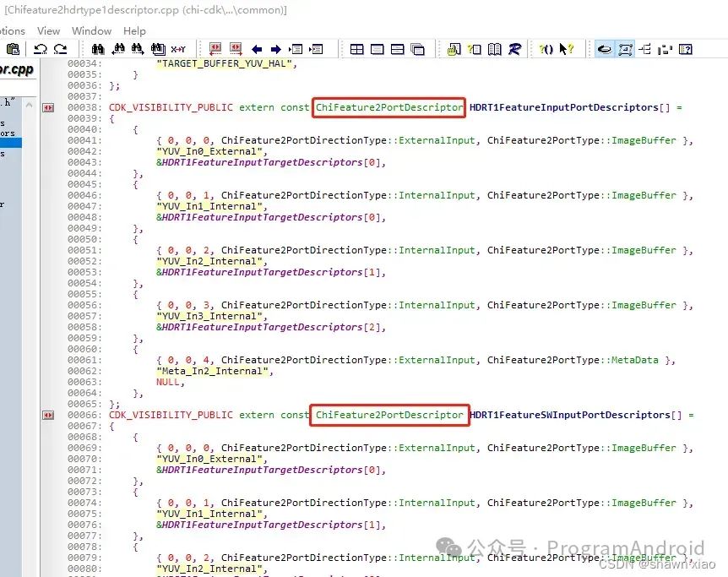This screenshot has width=728, height=577.
Task: Click the Paste clipboard toolbar icon
Action: coord(13,49)
